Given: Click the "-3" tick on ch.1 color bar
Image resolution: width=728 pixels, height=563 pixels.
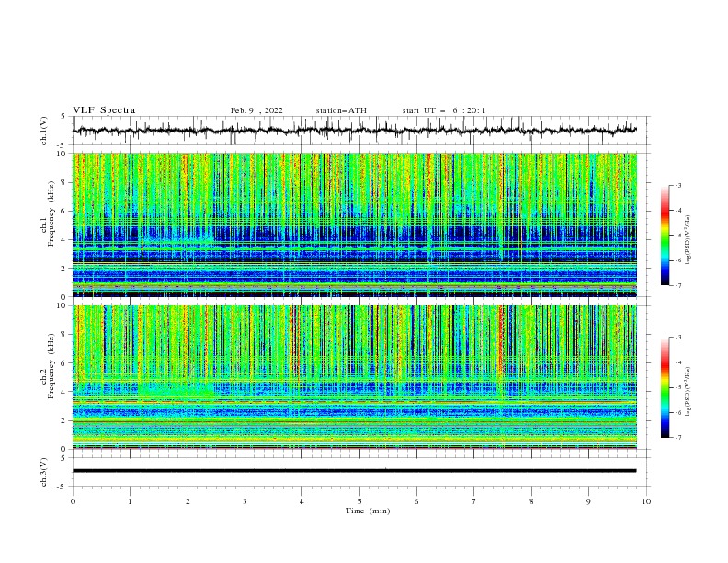Looking at the screenshot, I should coord(677,185).
